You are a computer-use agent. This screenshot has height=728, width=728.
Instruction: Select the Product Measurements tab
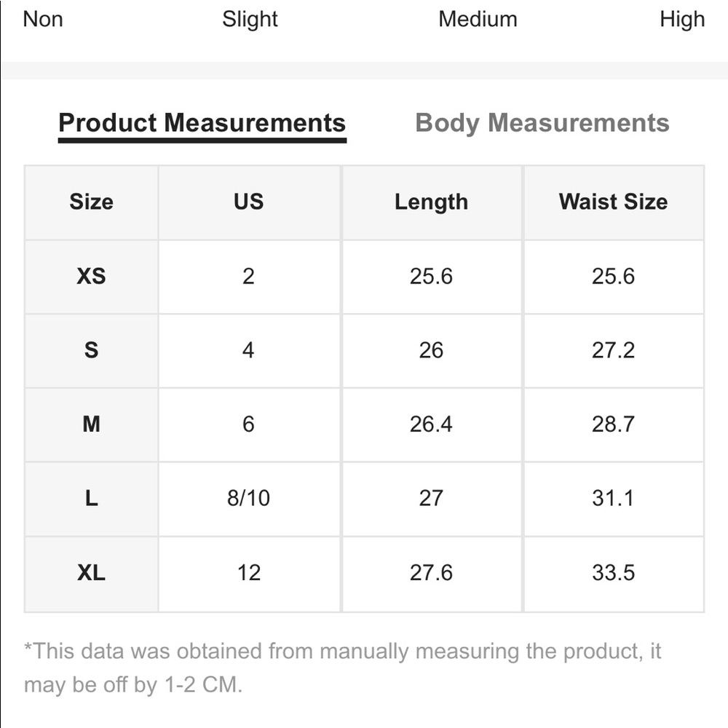pyautogui.click(x=202, y=123)
